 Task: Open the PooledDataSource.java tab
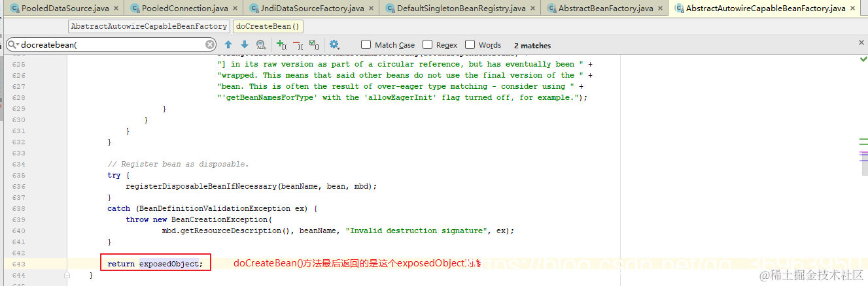click(x=65, y=8)
